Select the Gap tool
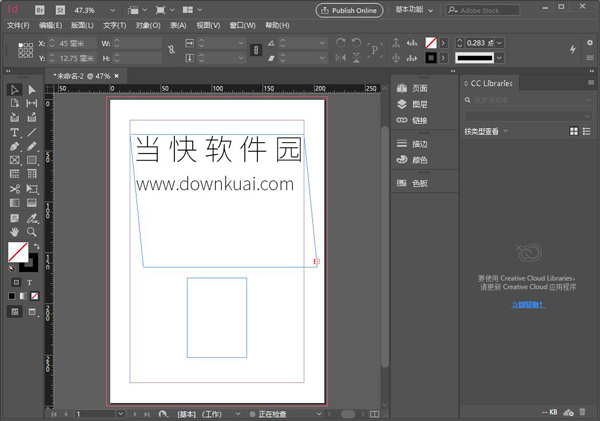Image resolution: width=600 pixels, height=421 pixels. pyautogui.click(x=32, y=103)
